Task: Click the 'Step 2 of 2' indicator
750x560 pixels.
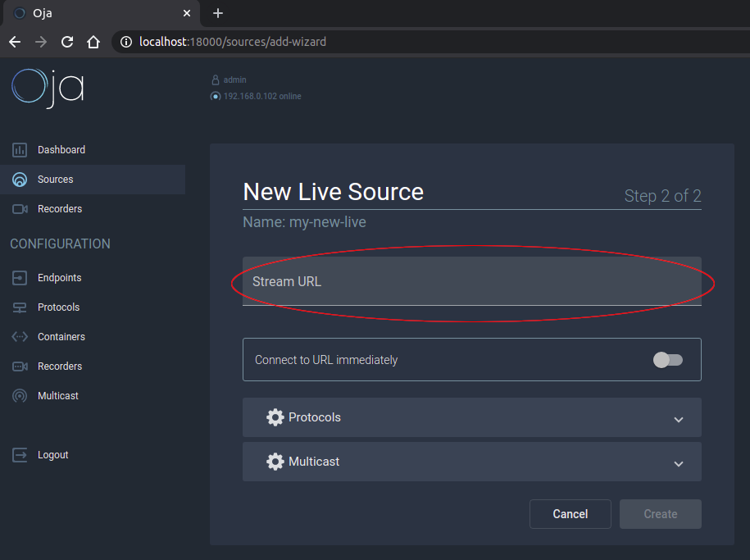Action: (x=663, y=196)
